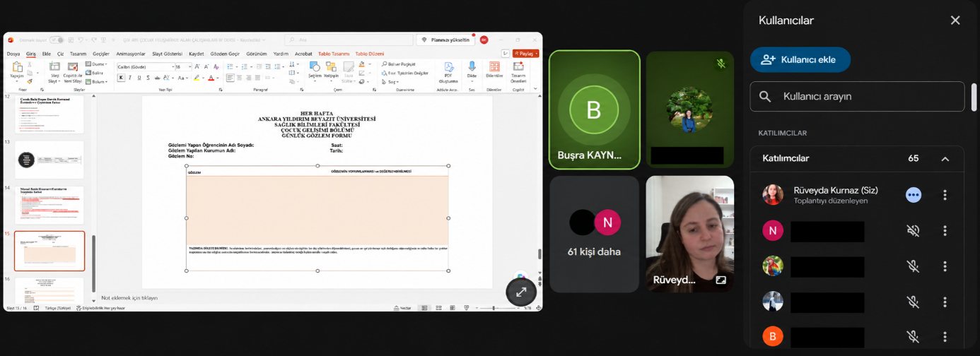
Task: Toggle strikethrough formatting
Action: 157,78
